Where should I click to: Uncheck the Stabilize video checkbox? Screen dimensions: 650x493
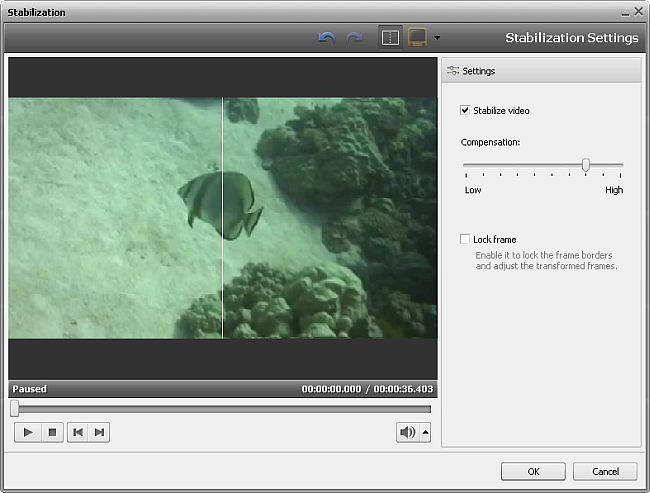[x=465, y=110]
